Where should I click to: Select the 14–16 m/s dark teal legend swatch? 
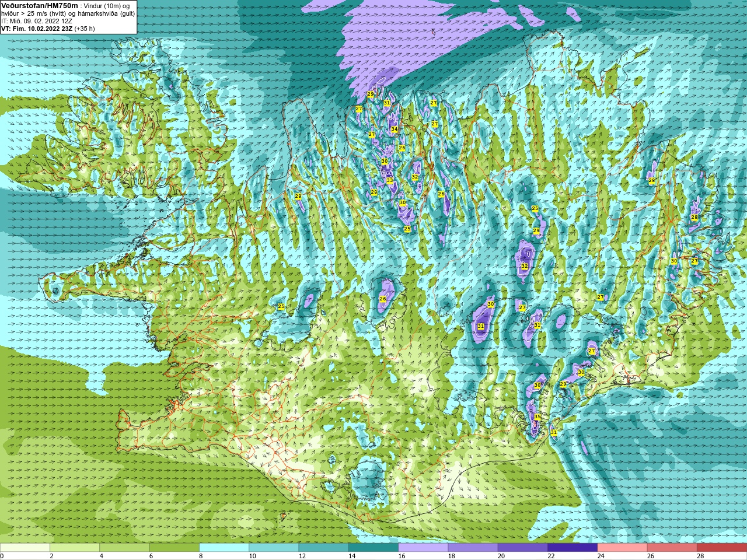[373, 548]
